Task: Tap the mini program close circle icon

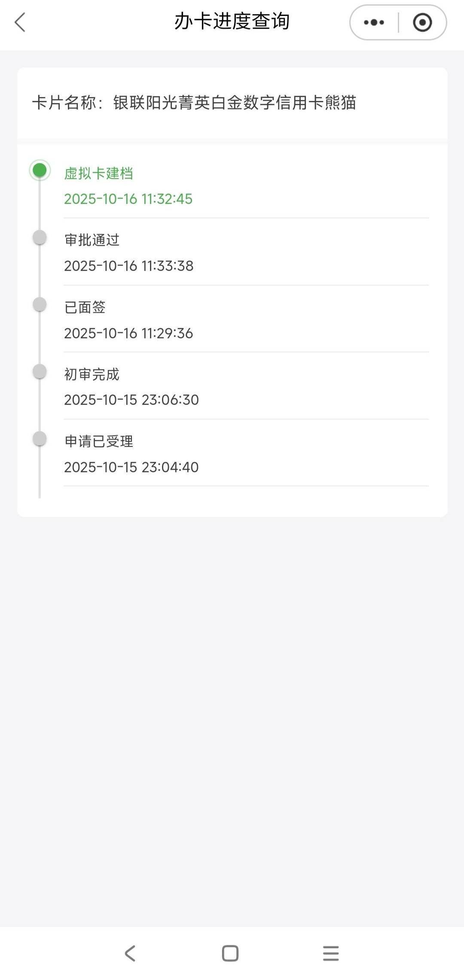Action: coord(422,22)
